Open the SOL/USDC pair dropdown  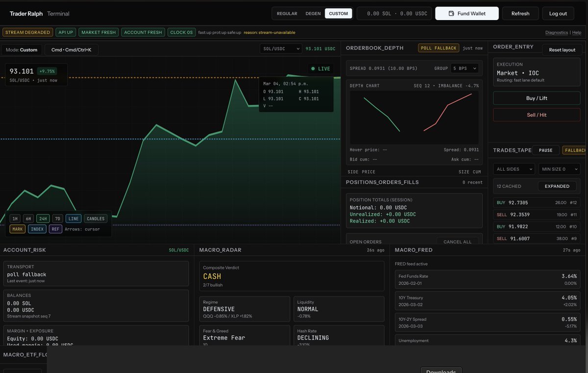click(x=281, y=49)
